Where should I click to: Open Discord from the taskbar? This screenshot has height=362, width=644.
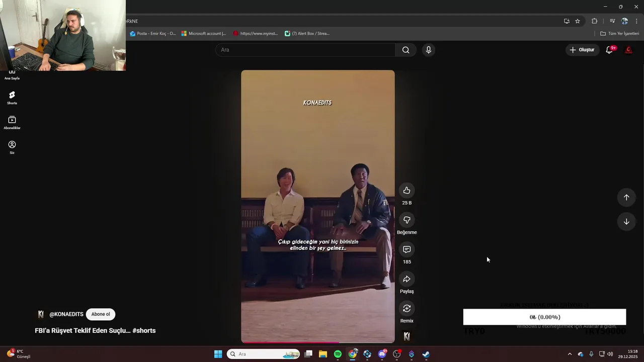[x=382, y=354]
